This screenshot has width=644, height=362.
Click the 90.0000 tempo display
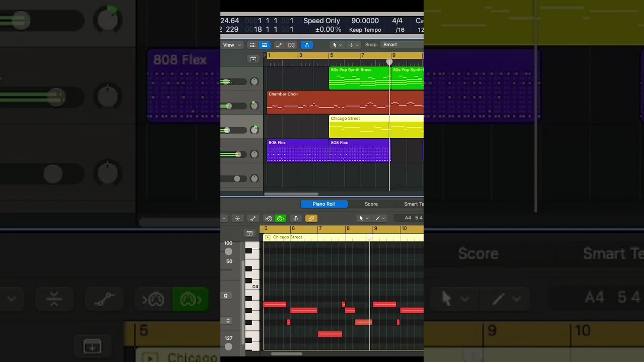coord(365,21)
